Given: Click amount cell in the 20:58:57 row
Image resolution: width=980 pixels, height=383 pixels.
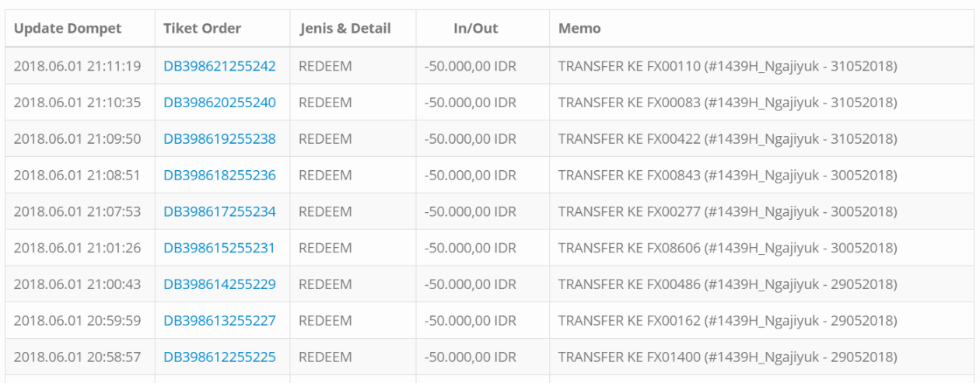Looking at the screenshot, I should 471,357.
